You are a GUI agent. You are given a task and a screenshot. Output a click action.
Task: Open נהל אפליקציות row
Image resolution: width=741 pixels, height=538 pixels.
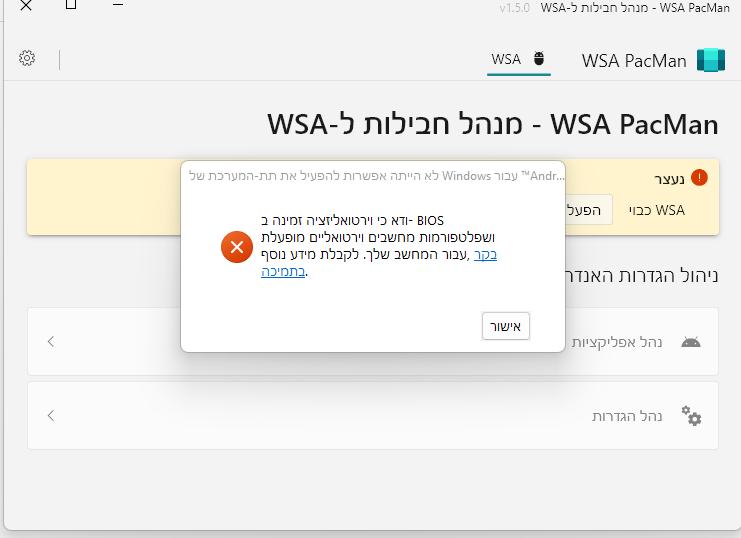[373, 341]
